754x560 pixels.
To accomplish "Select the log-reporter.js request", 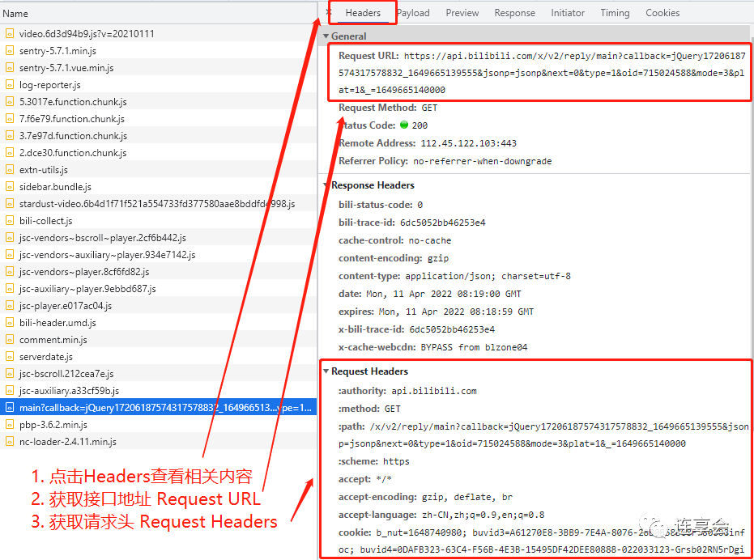I will coord(159,85).
